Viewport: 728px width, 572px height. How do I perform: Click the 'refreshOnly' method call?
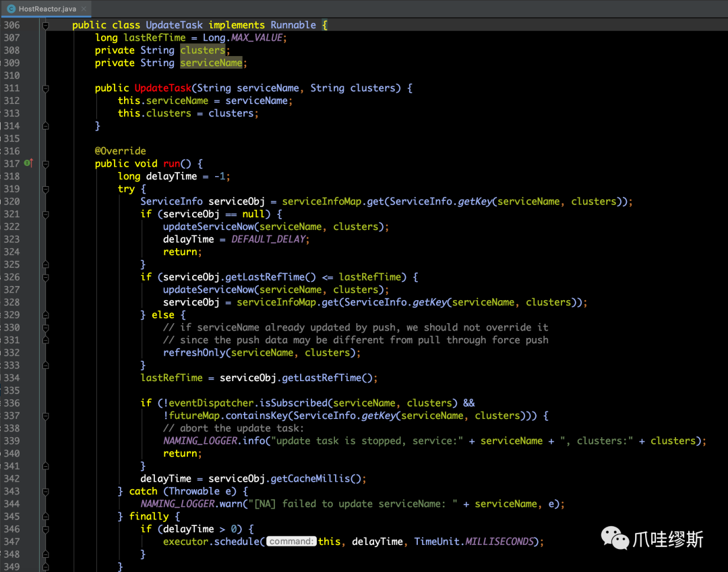(194, 353)
